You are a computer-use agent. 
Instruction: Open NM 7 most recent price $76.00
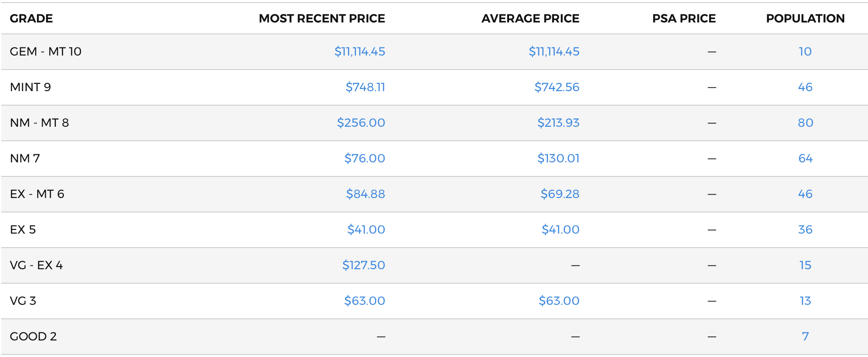[x=364, y=159]
